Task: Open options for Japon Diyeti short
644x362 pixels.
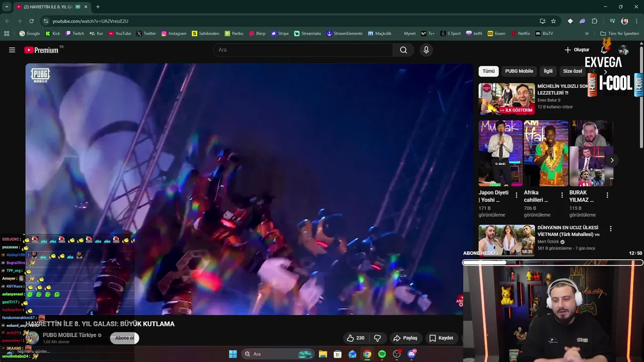Action: pyautogui.click(x=516, y=195)
